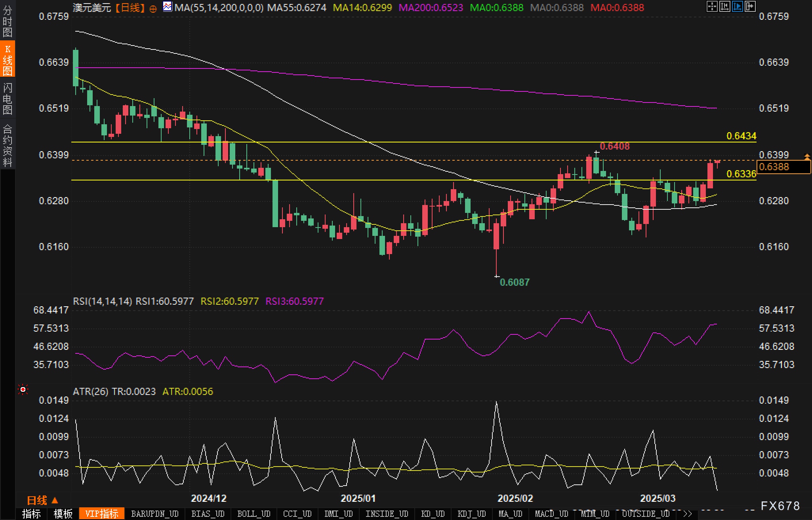Click the panel export arrow icon
Viewport: 812px width, 520px height.
click(x=750, y=6)
